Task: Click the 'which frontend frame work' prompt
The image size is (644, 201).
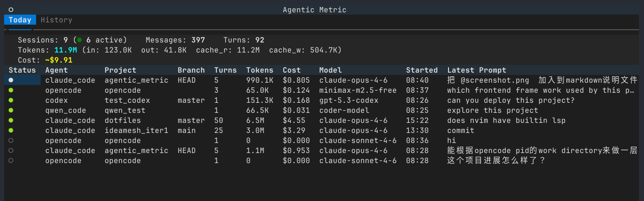Action: pos(541,90)
